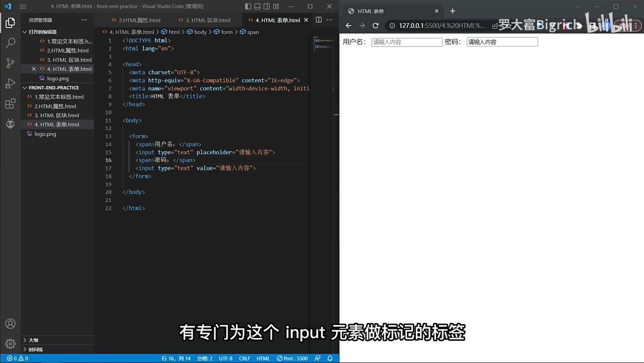Focus the 密码 input field
Viewport: 644px width, 363px height.
[502, 42]
